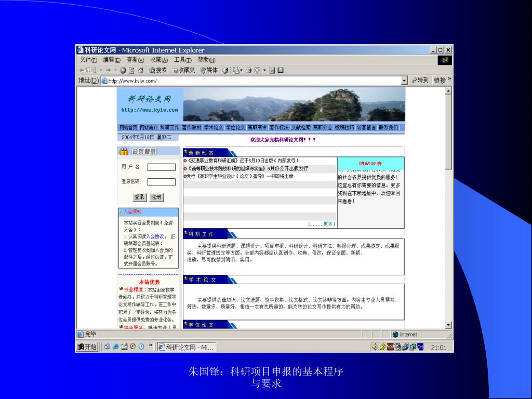Expand the Forward history dropdown arrow
Screen dimensions: 532x399
[x=116, y=70]
